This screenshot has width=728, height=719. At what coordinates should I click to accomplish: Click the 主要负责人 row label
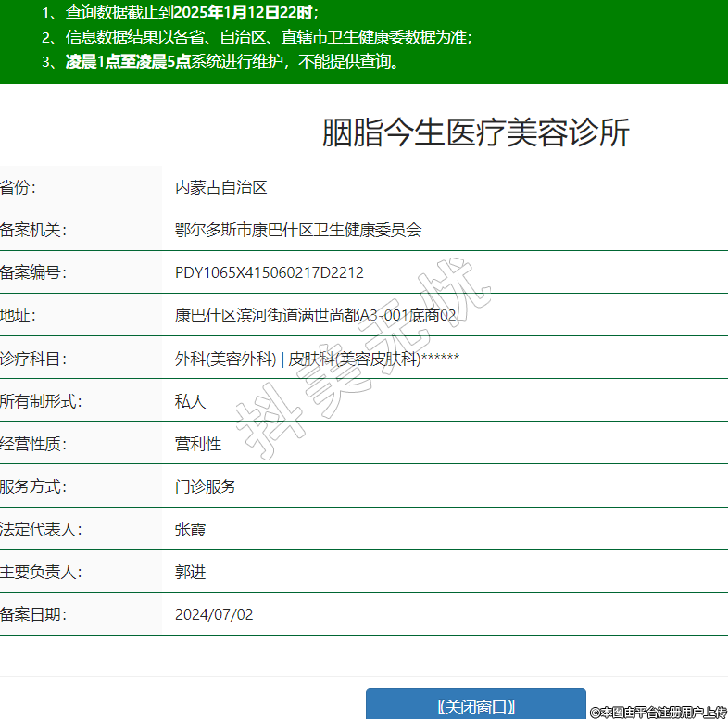click(x=41, y=572)
